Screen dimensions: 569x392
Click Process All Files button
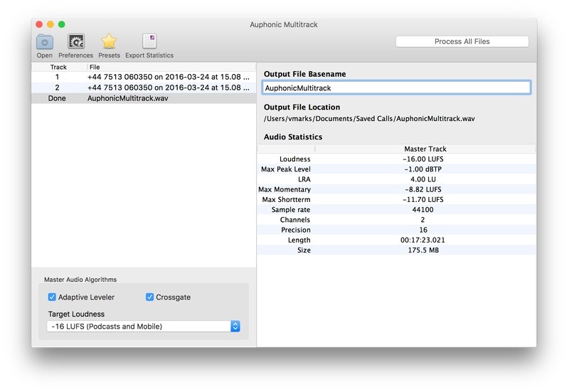(462, 41)
